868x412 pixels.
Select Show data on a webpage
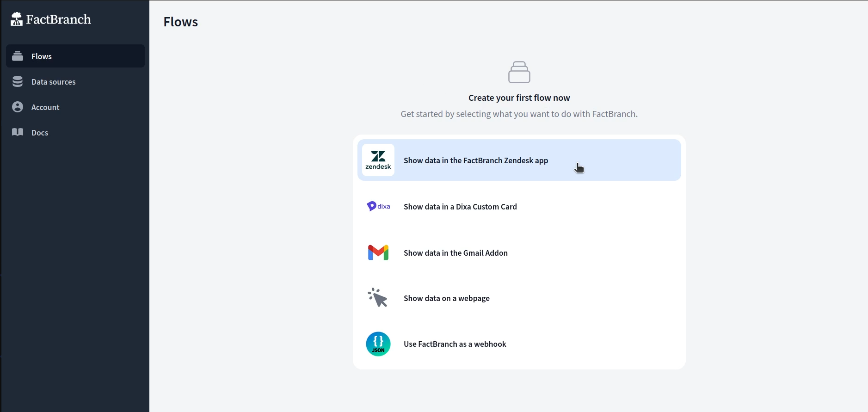(519, 298)
